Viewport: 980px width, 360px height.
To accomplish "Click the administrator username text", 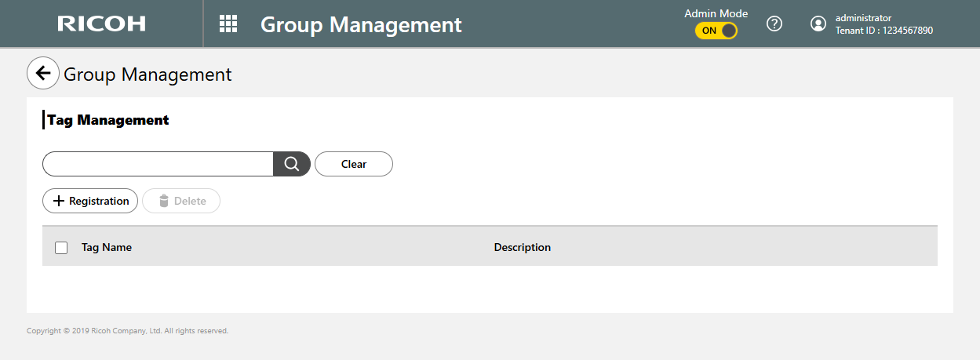I will click(863, 18).
